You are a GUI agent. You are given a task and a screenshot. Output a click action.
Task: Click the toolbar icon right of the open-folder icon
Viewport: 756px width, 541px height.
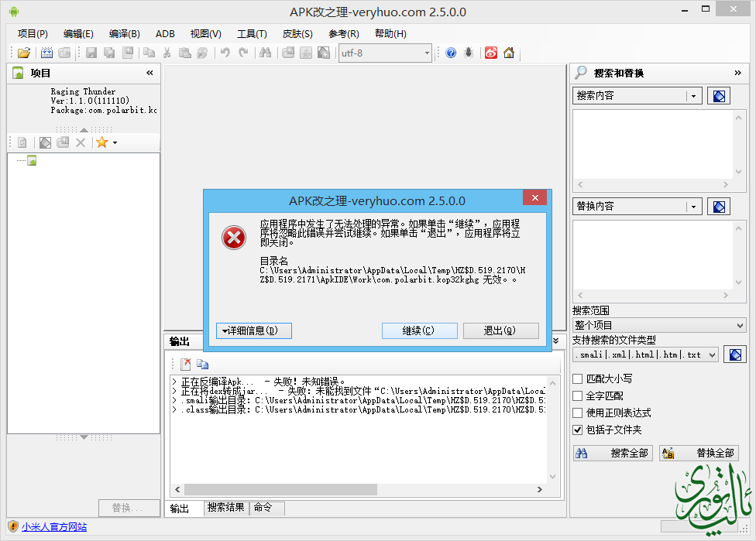[x=46, y=53]
